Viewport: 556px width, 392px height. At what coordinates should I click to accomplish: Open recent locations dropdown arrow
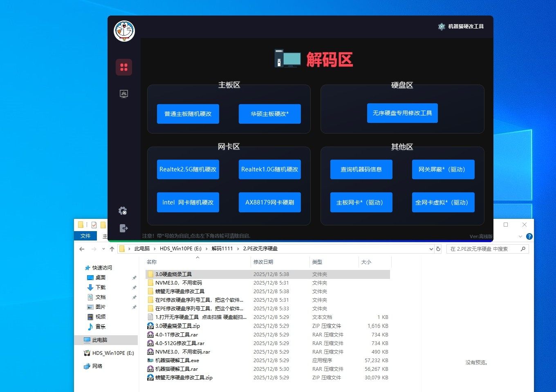tap(103, 249)
